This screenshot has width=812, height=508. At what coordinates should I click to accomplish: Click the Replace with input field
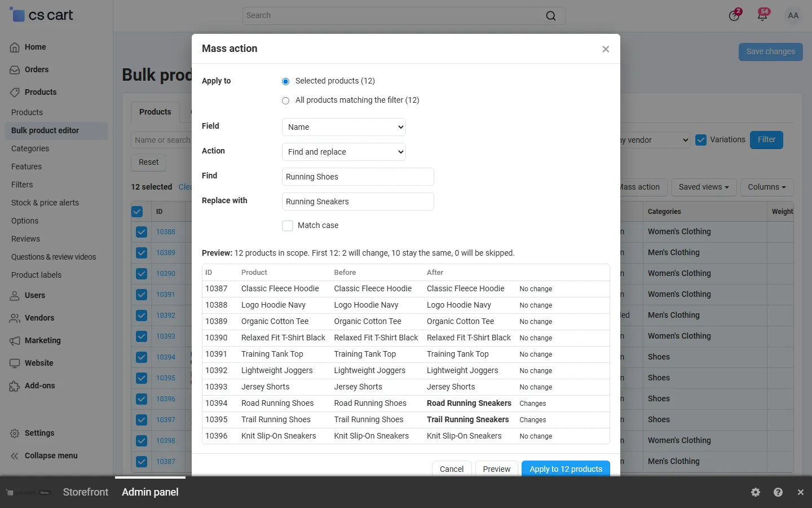tap(358, 202)
